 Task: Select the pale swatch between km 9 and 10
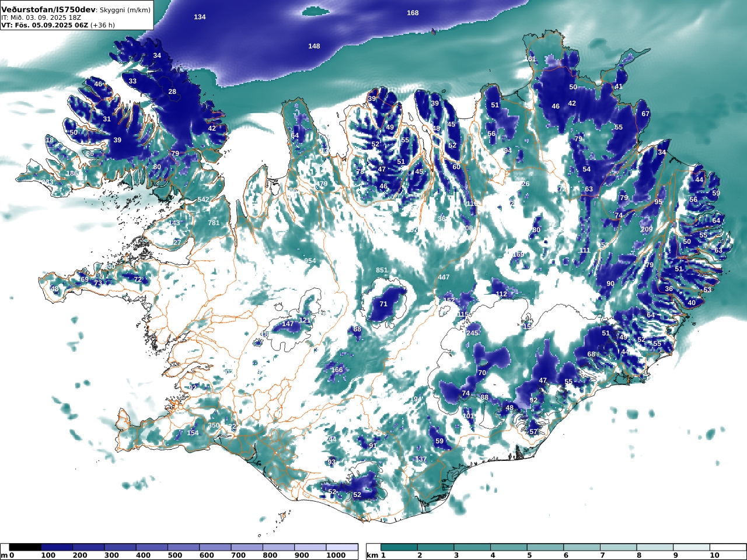[x=692, y=547]
